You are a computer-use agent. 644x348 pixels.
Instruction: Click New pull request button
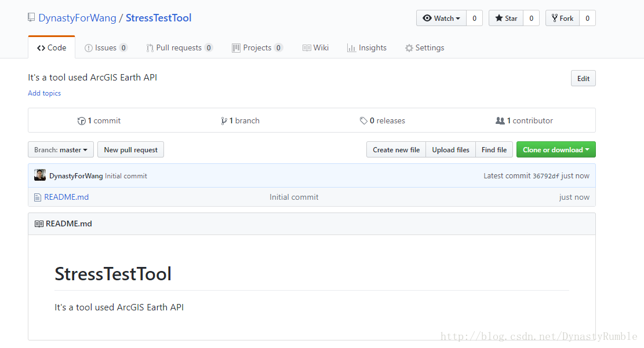point(130,150)
